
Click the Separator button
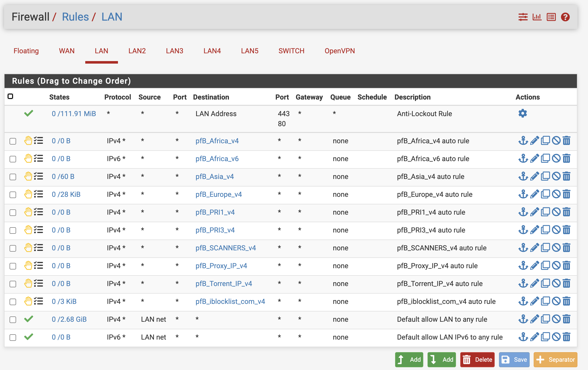coord(555,360)
